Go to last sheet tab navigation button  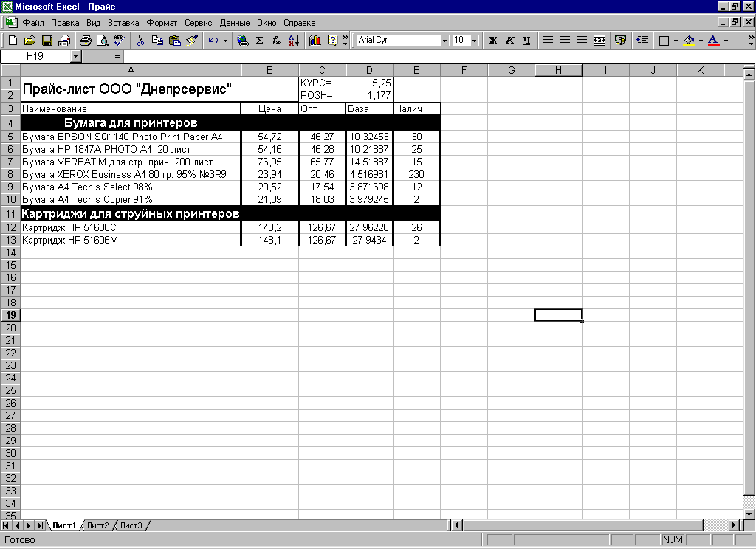click(41, 525)
